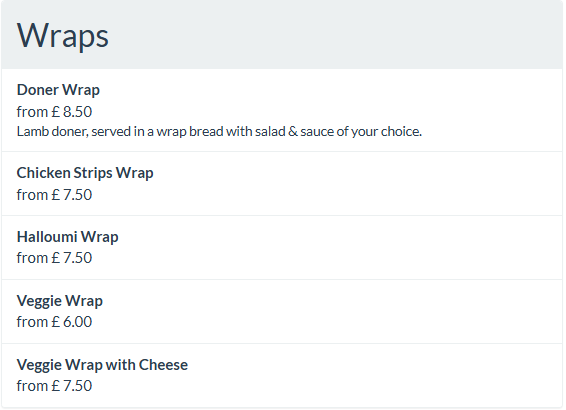Click the Doner Wrap price from £8.50

54,112
